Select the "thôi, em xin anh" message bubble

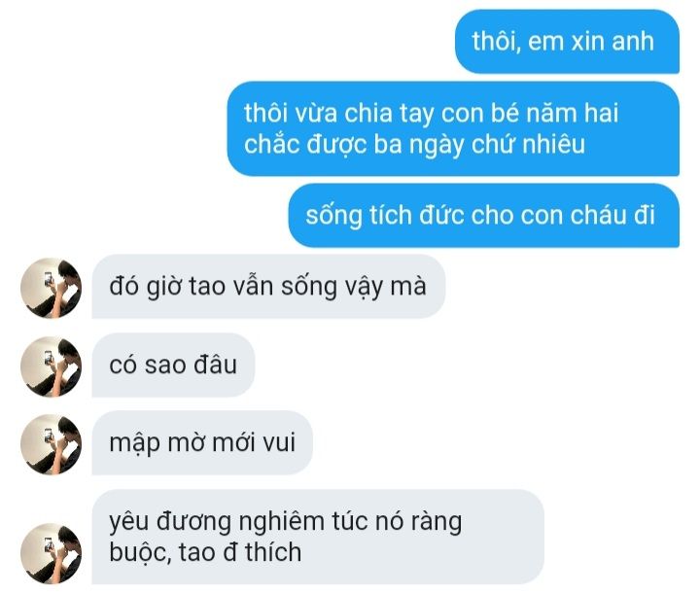pos(567,42)
